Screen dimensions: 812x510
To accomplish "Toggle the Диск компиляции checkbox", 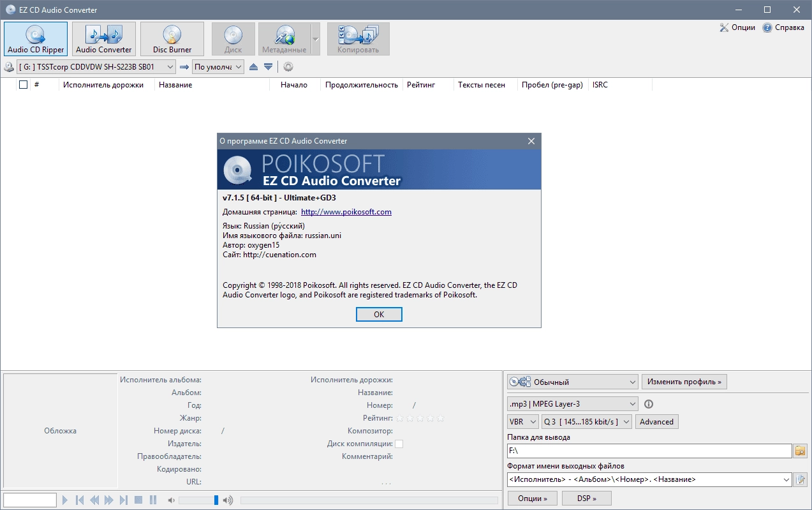I will (x=399, y=444).
